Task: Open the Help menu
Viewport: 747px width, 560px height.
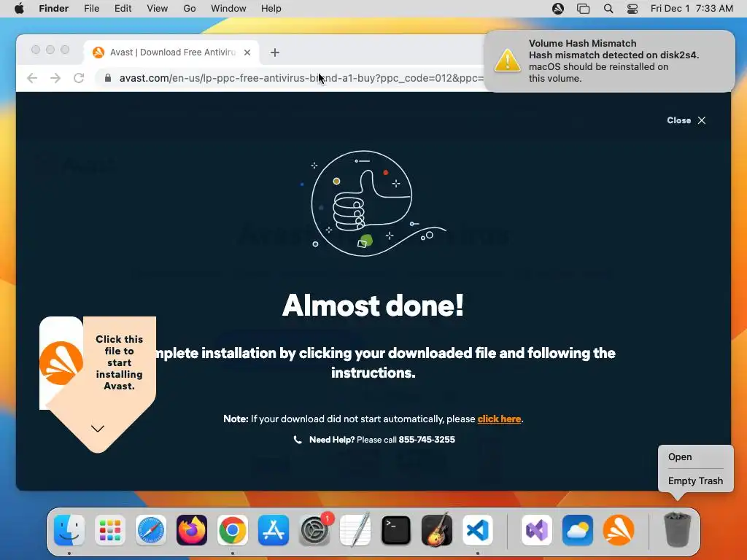Action: coord(271,9)
